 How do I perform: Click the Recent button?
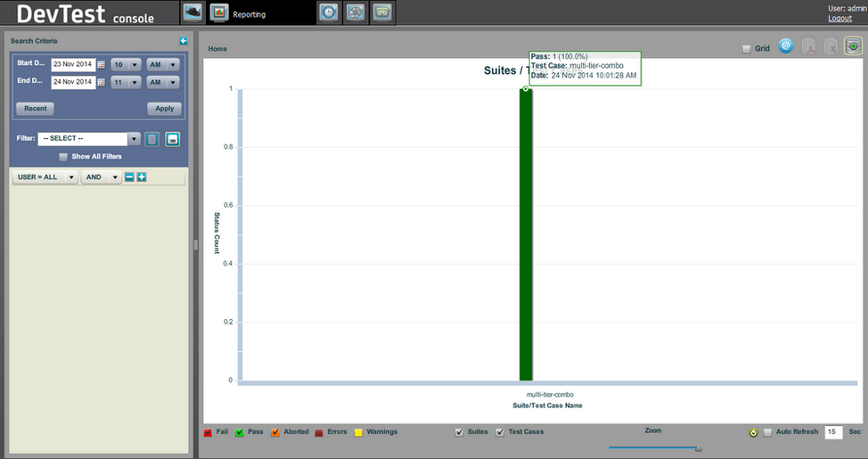pyautogui.click(x=36, y=109)
